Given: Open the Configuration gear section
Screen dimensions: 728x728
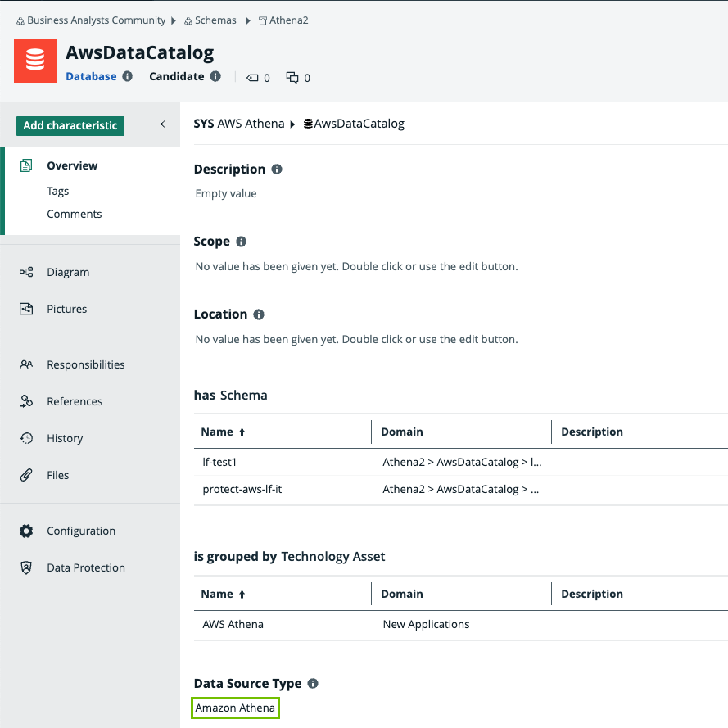Looking at the screenshot, I should tap(80, 531).
